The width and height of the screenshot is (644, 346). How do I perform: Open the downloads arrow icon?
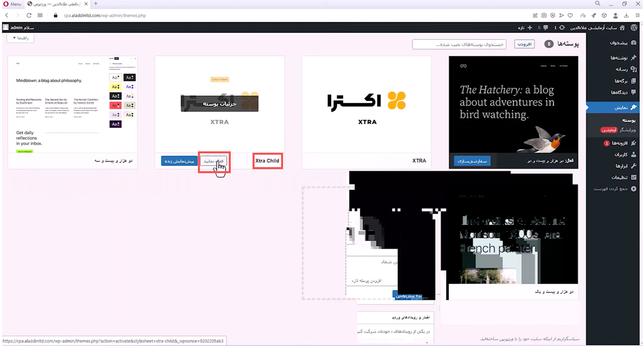(x=626, y=15)
